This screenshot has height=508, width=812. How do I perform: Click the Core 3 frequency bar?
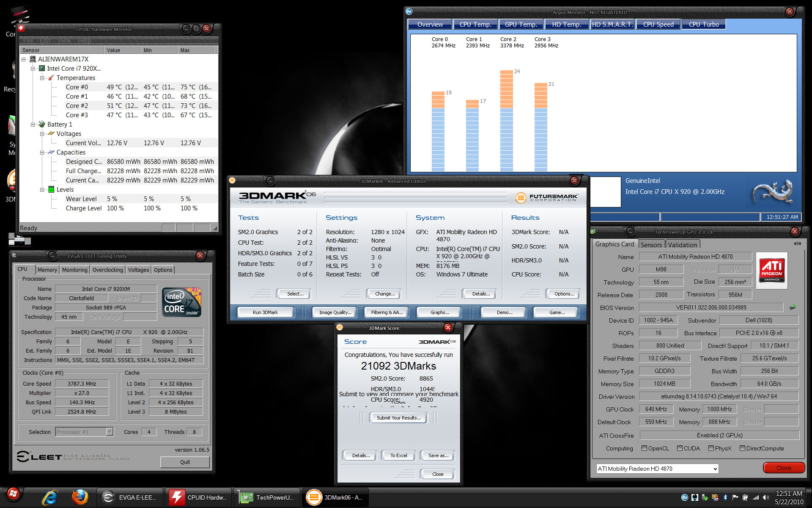(x=540, y=127)
